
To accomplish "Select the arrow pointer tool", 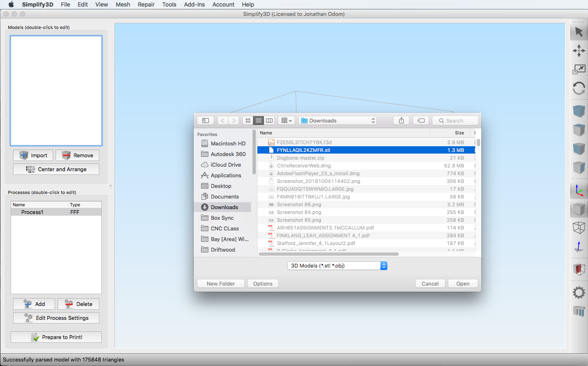I will (579, 32).
